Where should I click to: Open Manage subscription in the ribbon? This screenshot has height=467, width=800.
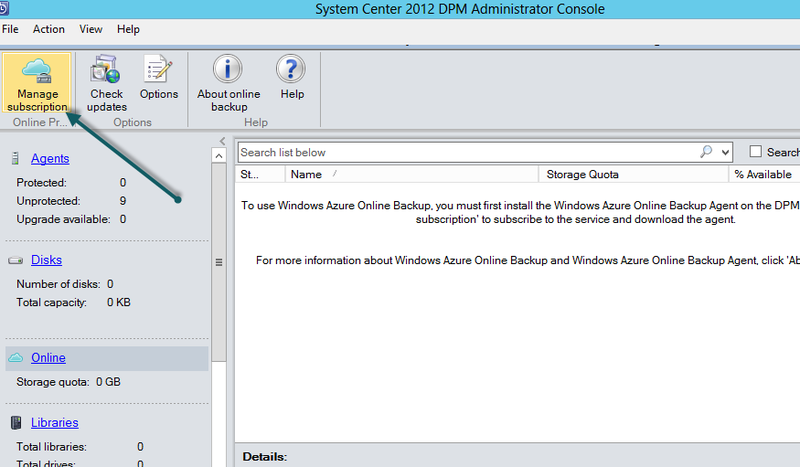(37, 83)
